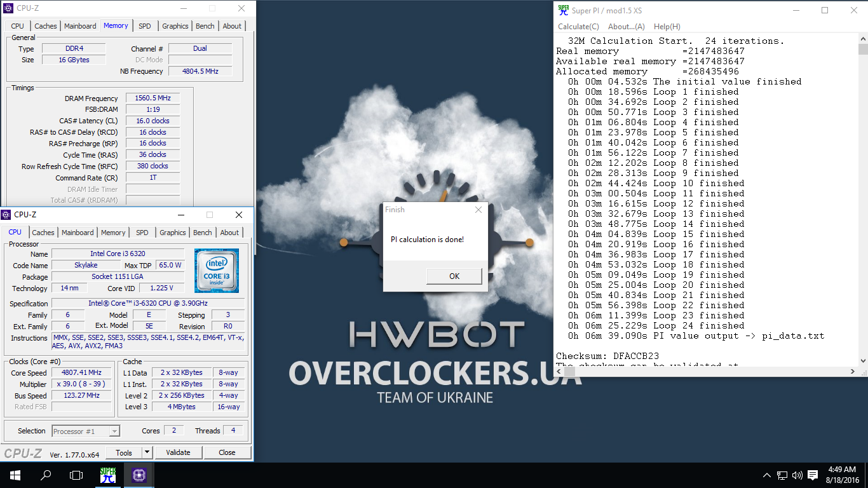The width and height of the screenshot is (868, 488).
Task: Click Core Speed value 4807.41 MHz
Action: click(81, 373)
